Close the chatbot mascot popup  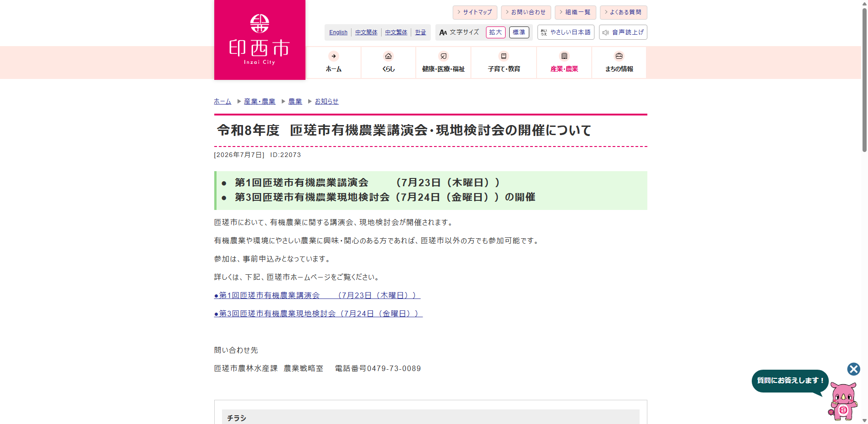coord(854,369)
